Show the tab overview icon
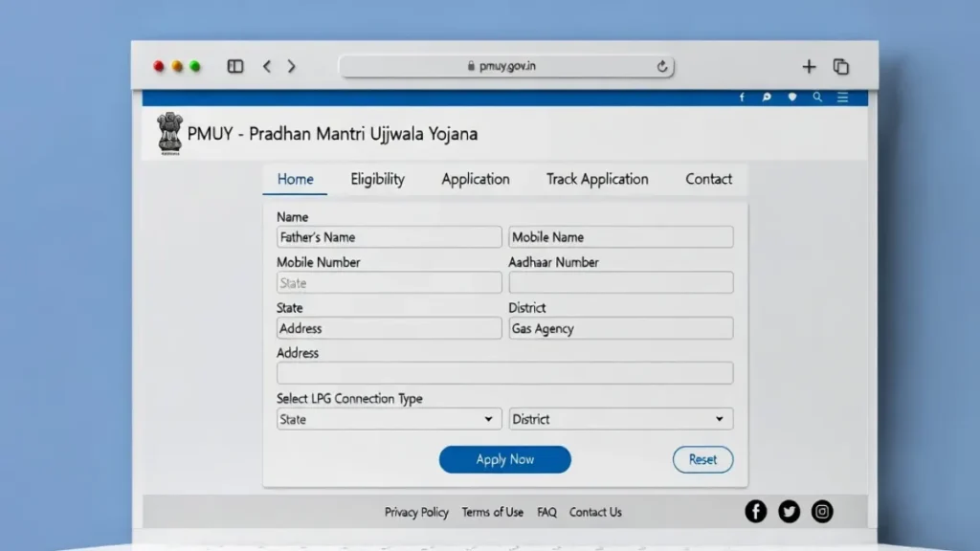The width and height of the screenshot is (980, 551). point(841,66)
